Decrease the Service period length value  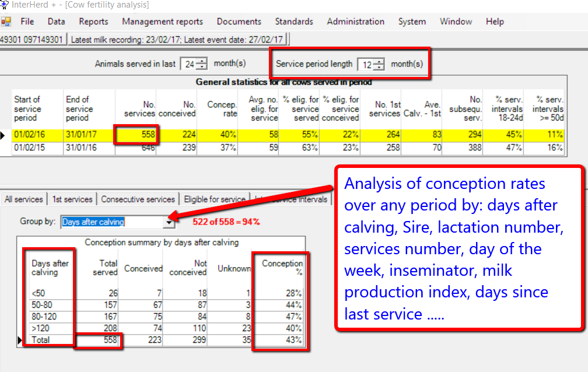pos(380,67)
